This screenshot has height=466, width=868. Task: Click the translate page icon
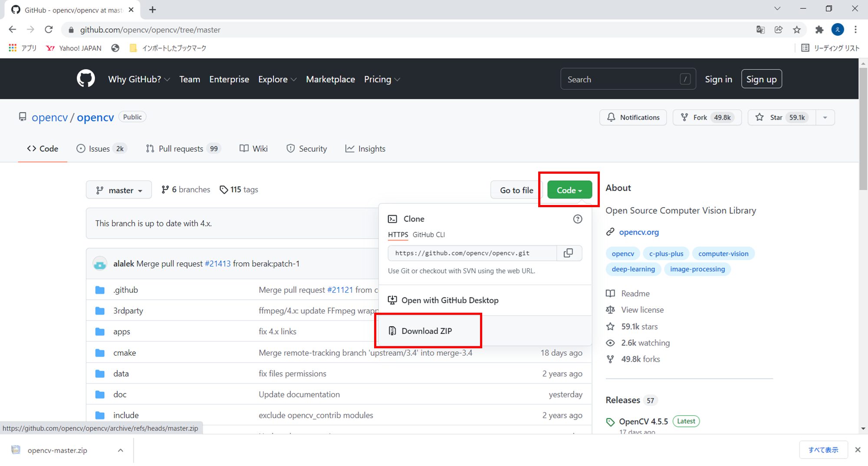coord(760,30)
